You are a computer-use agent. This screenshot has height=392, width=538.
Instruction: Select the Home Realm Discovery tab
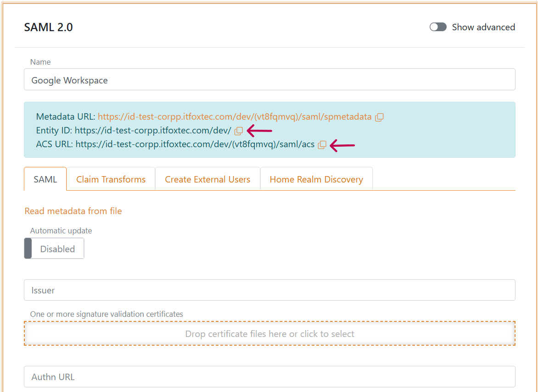pos(316,179)
